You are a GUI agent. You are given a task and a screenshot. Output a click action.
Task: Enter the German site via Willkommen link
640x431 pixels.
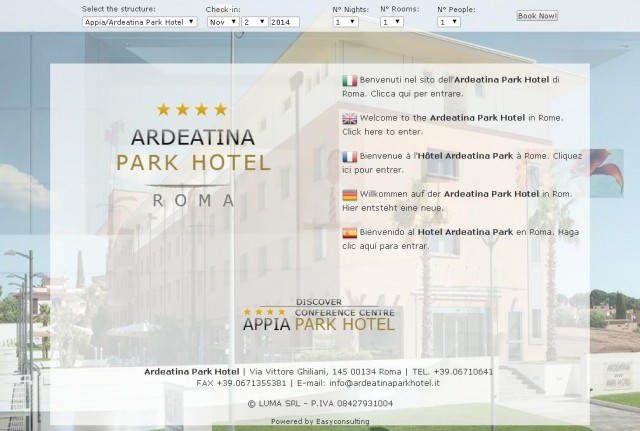click(457, 201)
